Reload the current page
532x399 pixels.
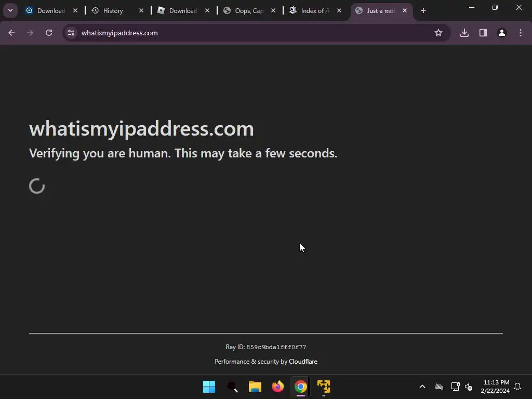49,33
